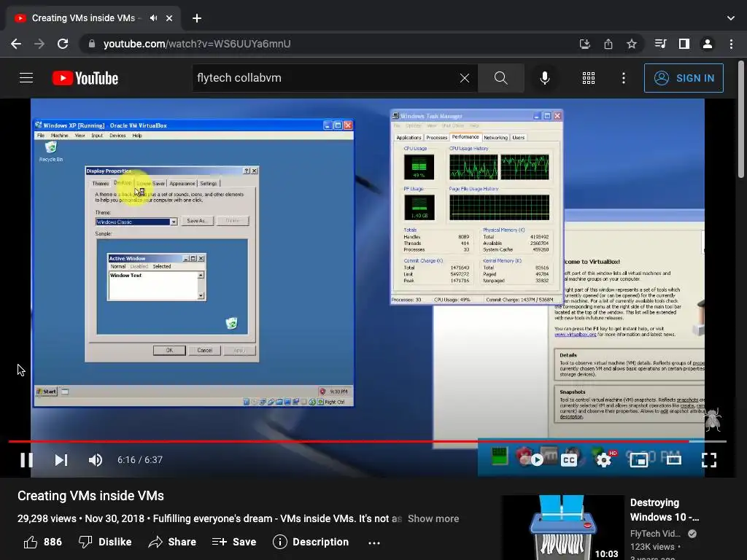
Task: Open the tab search chevron
Action: (x=731, y=18)
